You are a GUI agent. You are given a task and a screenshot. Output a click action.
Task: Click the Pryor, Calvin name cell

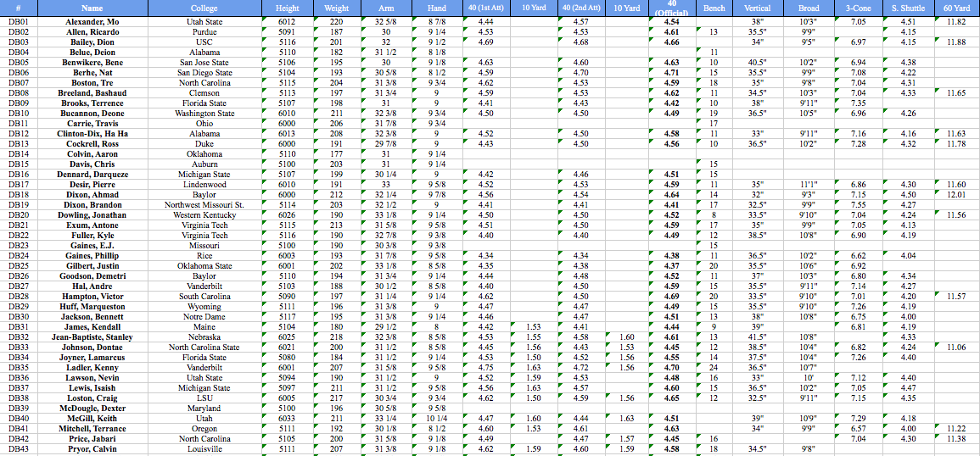coord(92,449)
